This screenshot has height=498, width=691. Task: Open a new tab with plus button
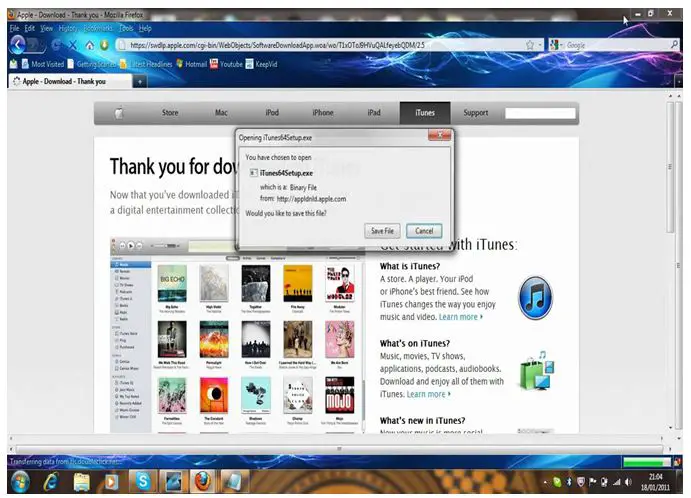[x=140, y=82]
